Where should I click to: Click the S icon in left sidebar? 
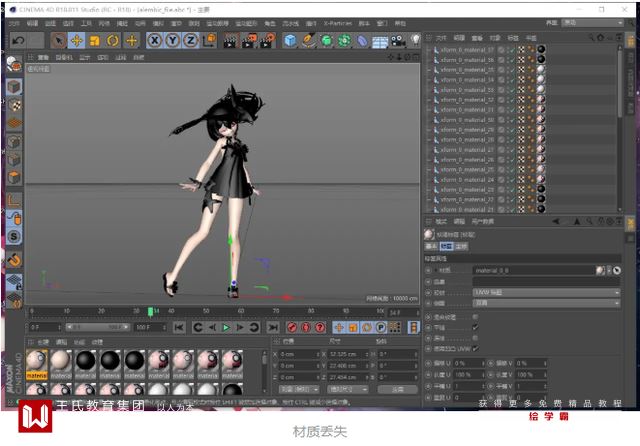click(x=14, y=236)
